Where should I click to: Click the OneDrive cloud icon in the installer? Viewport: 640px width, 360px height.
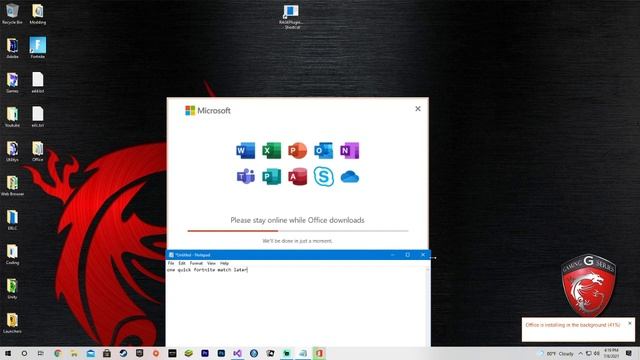(349, 177)
